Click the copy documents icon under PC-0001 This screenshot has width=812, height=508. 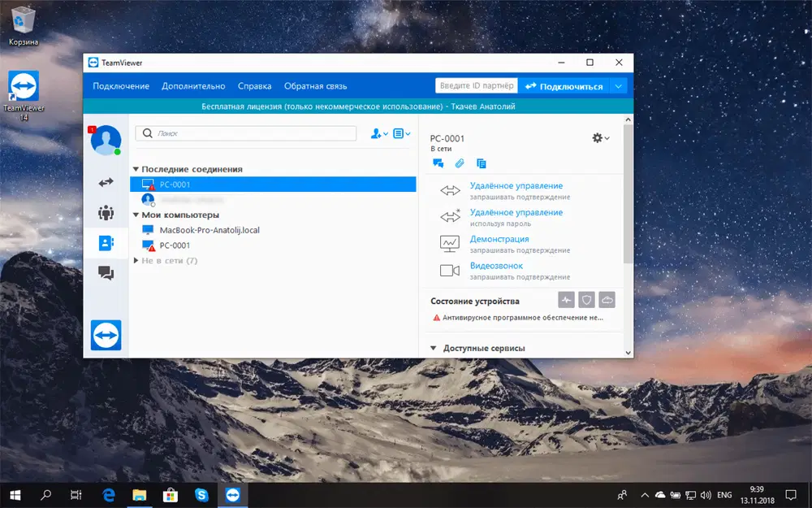tap(481, 164)
